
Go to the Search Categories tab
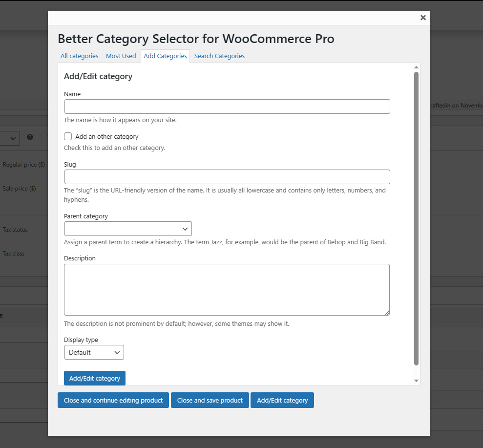point(219,56)
